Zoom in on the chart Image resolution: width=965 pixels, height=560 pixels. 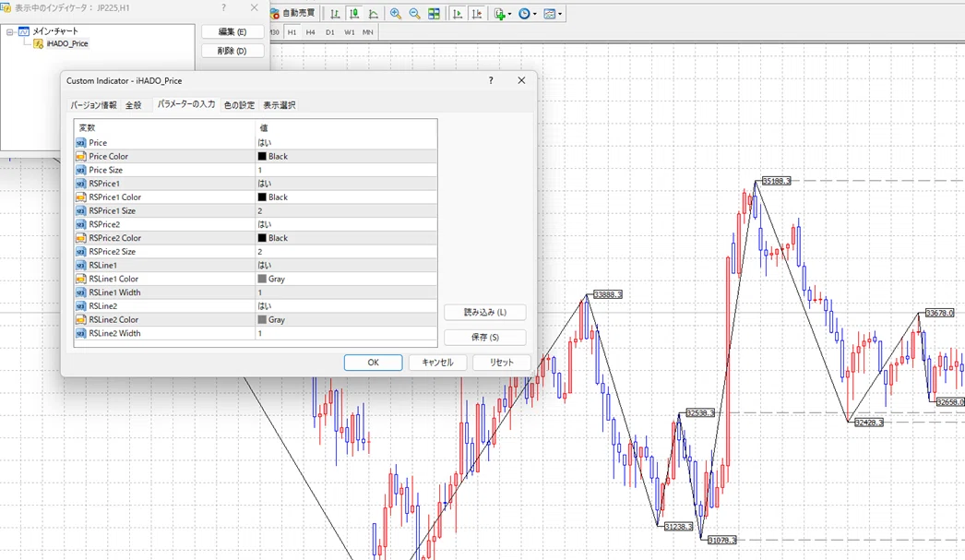pos(396,14)
